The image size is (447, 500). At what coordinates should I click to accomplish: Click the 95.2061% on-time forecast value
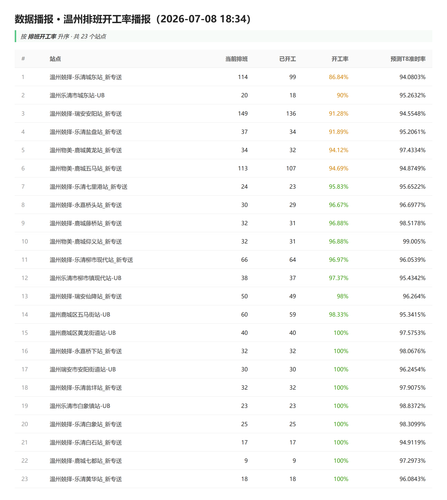(413, 132)
